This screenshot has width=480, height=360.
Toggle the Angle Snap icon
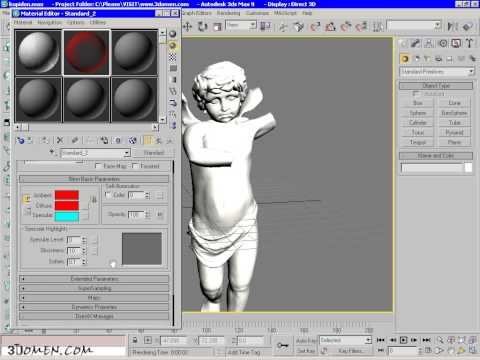[330, 26]
